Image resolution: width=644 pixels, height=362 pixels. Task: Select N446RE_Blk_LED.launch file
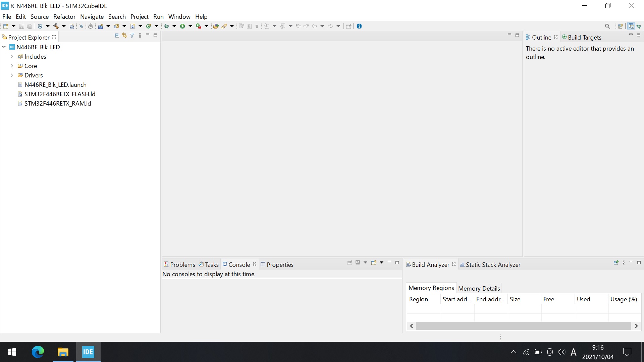(x=55, y=85)
